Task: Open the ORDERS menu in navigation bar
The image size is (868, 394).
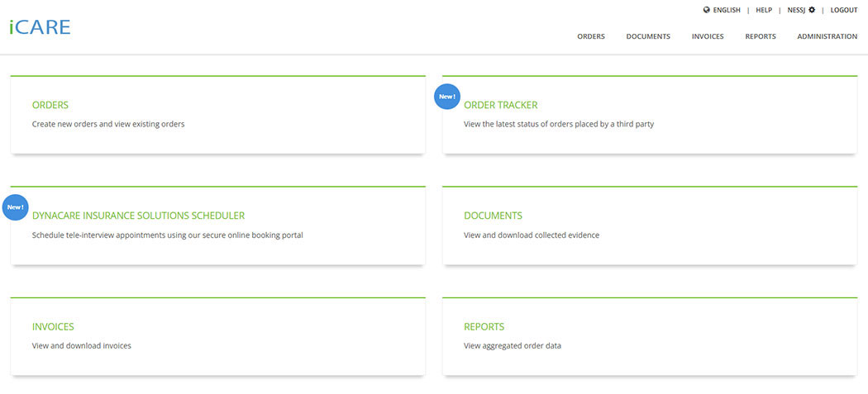Action: (x=591, y=36)
